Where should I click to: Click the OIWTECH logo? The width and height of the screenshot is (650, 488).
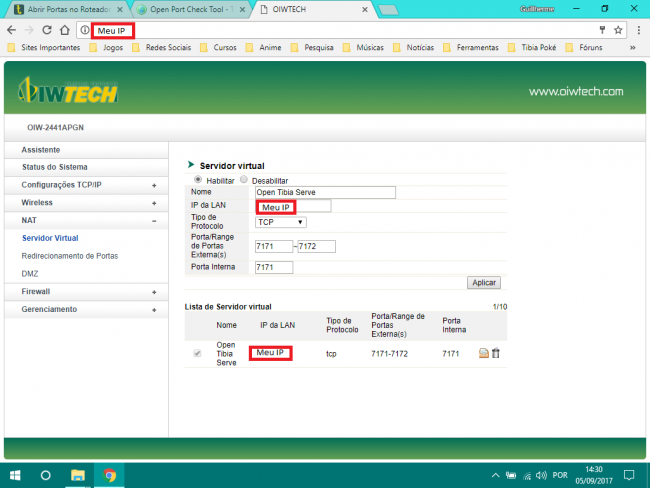coord(67,93)
